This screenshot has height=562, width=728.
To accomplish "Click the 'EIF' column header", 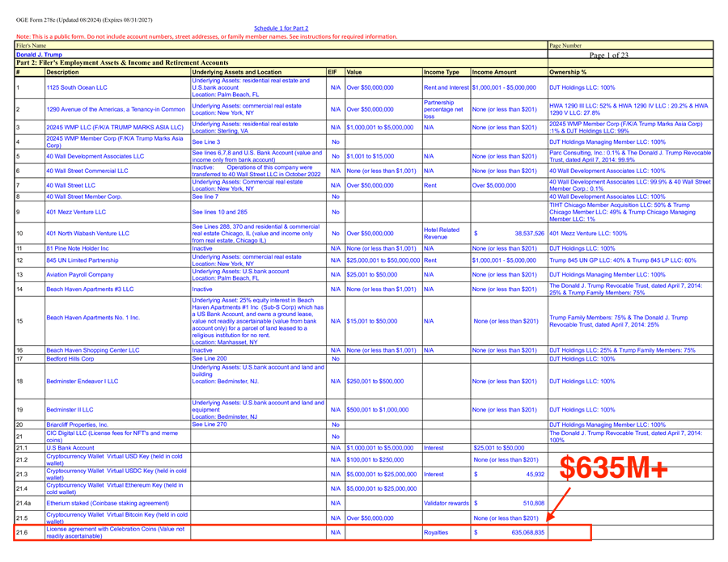I will click(x=332, y=72).
